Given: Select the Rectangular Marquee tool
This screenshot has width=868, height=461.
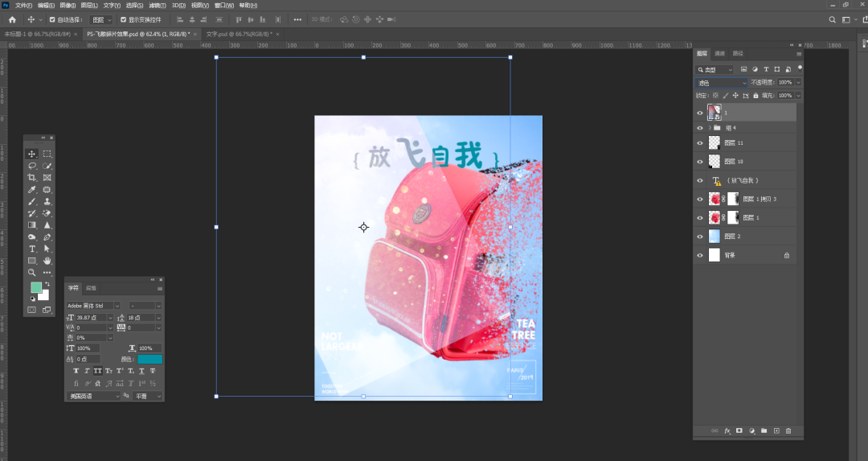Looking at the screenshot, I should point(47,154).
